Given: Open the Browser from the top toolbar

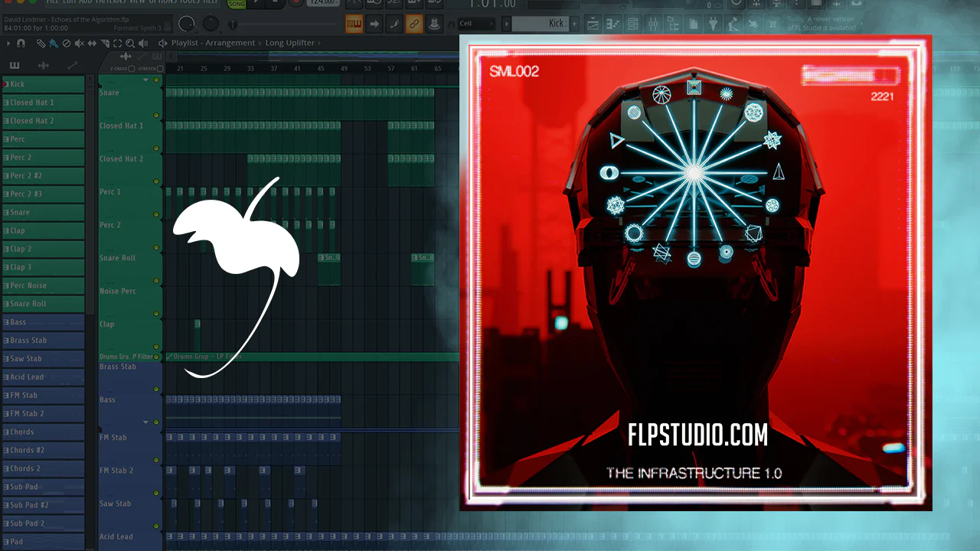Looking at the screenshot, I should pyautogui.click(x=672, y=24).
